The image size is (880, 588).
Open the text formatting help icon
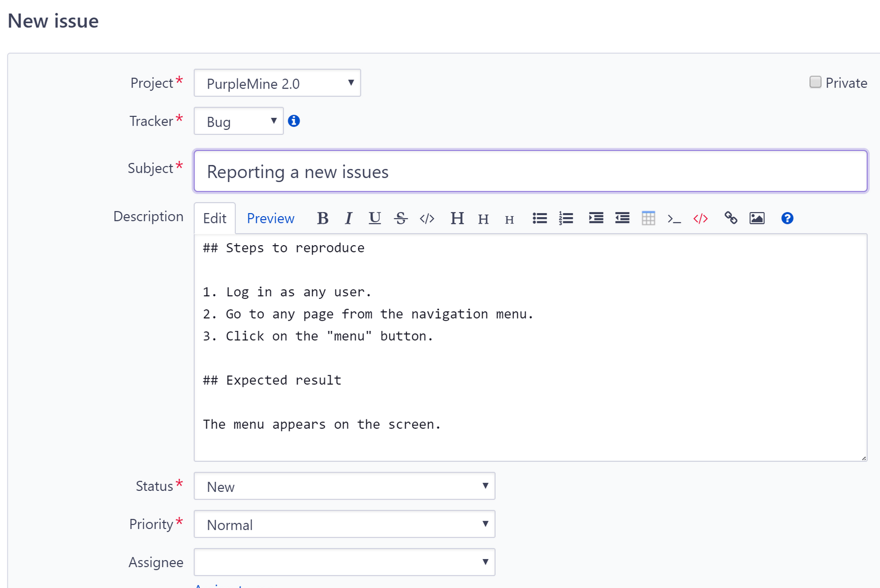pos(787,218)
